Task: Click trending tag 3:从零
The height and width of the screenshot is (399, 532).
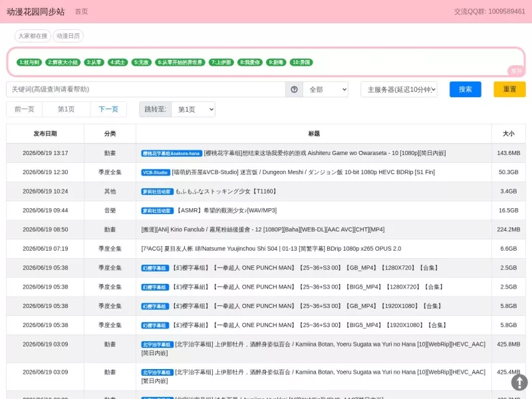Action: pyautogui.click(x=94, y=63)
